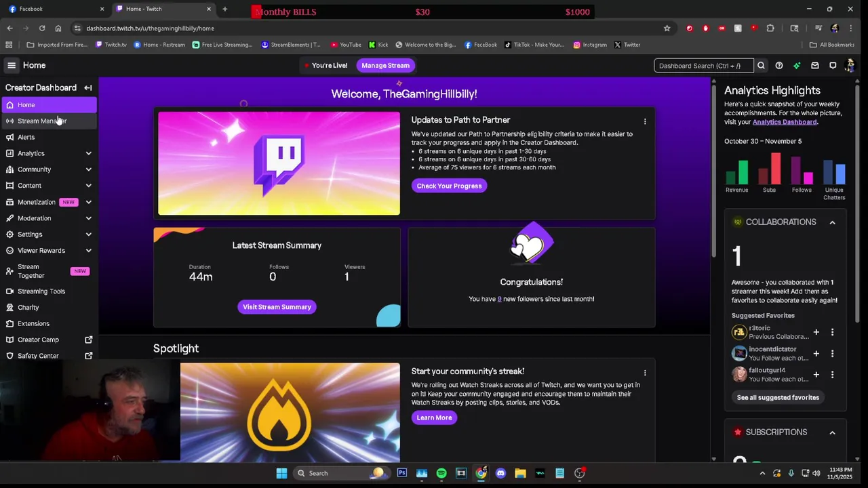Open the Charity sidebar item
Viewport: 868px width, 488px height.
point(49,307)
